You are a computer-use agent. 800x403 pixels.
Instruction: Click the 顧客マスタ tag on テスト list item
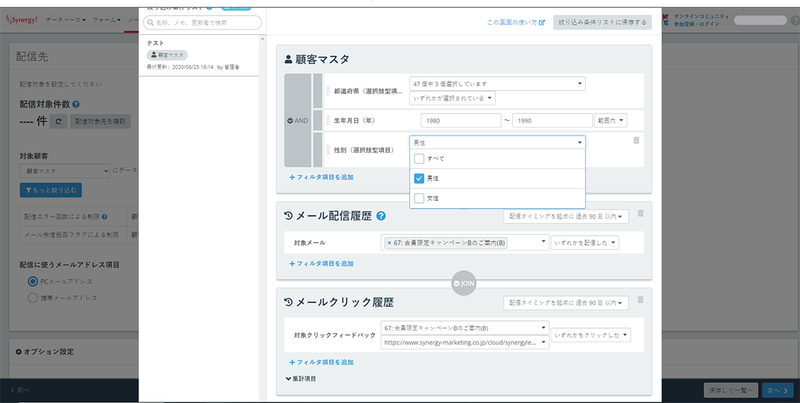point(167,55)
